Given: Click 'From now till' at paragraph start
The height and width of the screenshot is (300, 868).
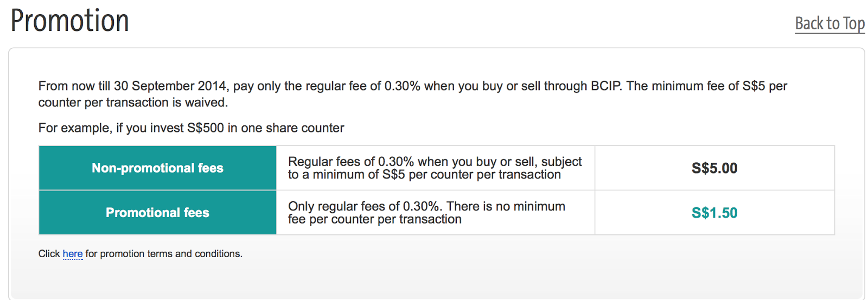Looking at the screenshot, I should click(74, 86).
